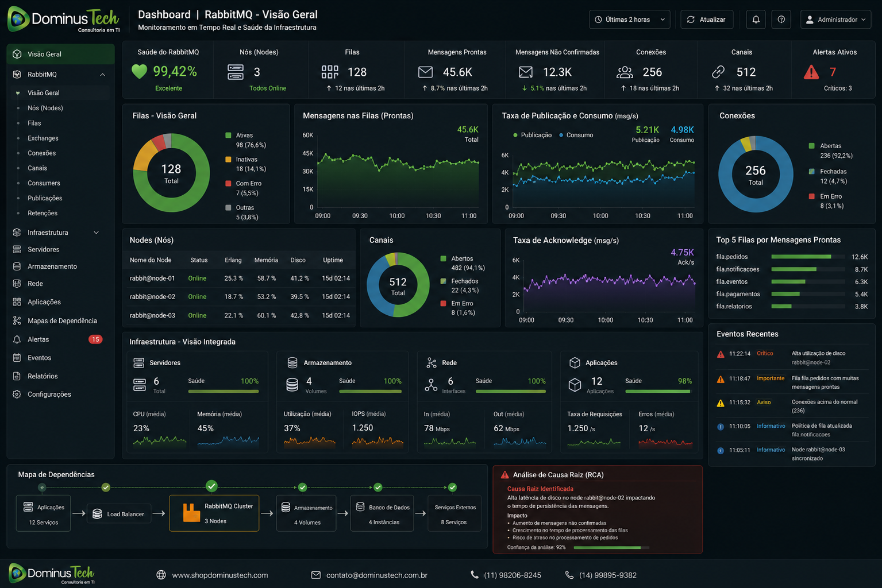Click the Rede sidebar icon

point(17,284)
